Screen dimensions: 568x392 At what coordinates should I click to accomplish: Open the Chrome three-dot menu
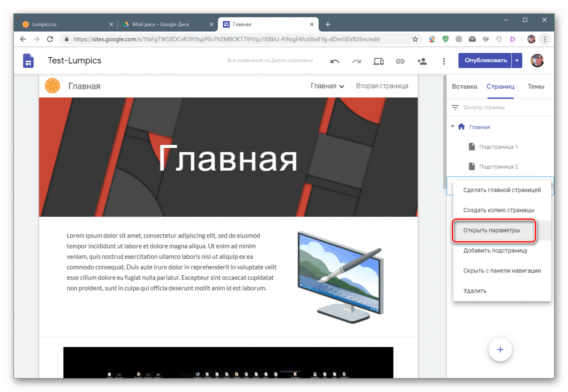pyautogui.click(x=545, y=39)
